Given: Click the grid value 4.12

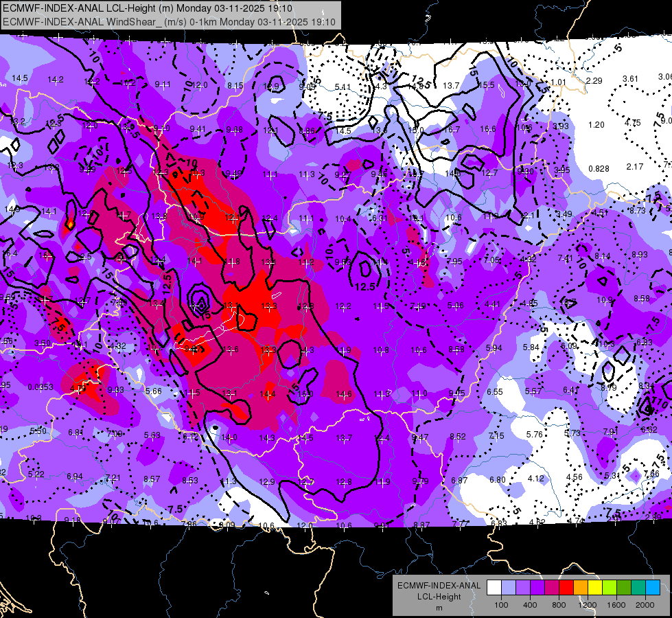Looking at the screenshot, I should (535, 478).
